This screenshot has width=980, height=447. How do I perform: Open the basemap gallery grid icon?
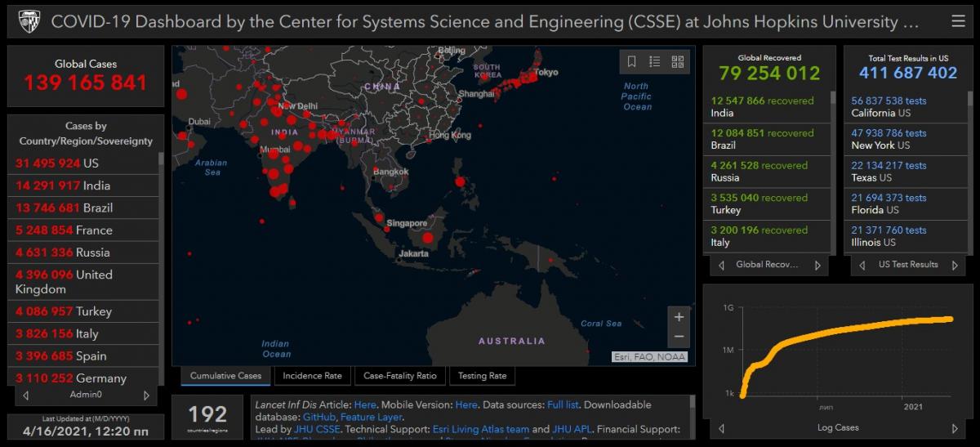click(677, 61)
